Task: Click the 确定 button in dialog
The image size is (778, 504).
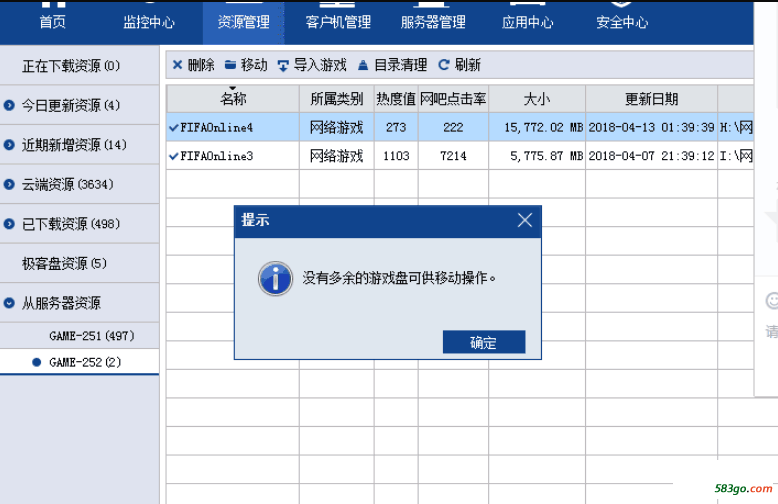Action: click(x=484, y=342)
